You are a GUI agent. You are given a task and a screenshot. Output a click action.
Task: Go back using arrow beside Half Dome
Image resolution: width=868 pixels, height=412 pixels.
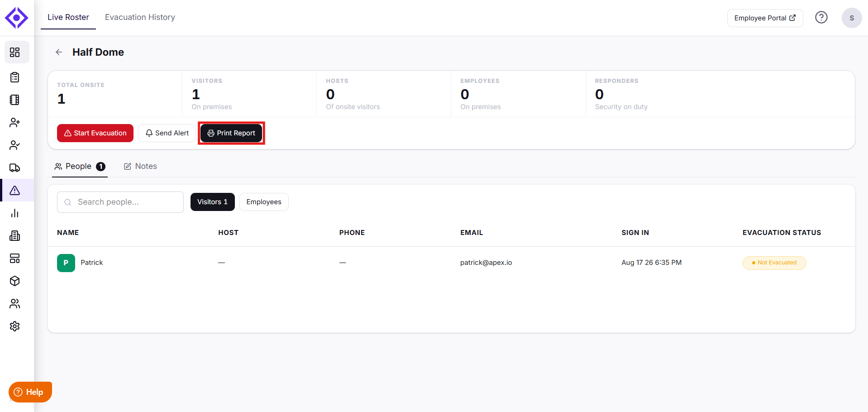pyautogui.click(x=59, y=53)
